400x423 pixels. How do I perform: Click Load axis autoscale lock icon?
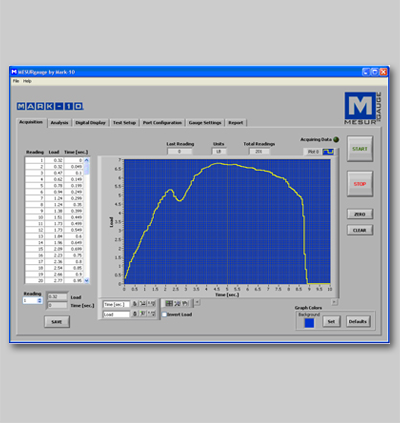click(x=135, y=314)
